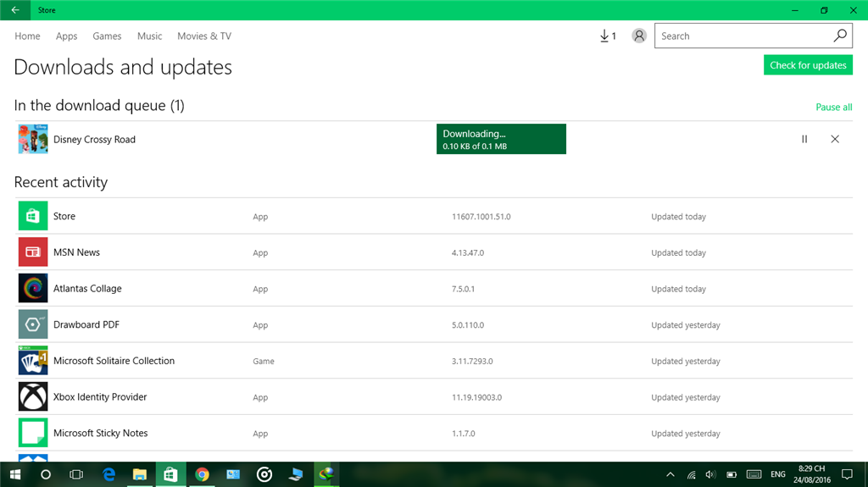The image size is (868, 487).
Task: Click version 1.1.7.0 text
Action: [x=464, y=434]
